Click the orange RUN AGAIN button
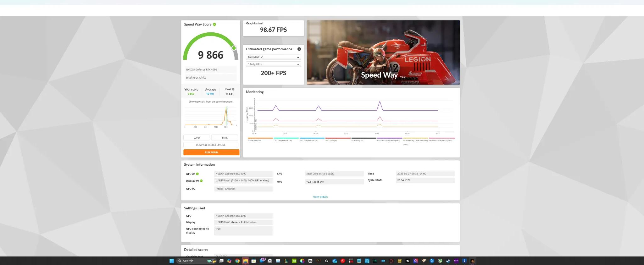Screen dimensions: 644x265 [211, 152]
